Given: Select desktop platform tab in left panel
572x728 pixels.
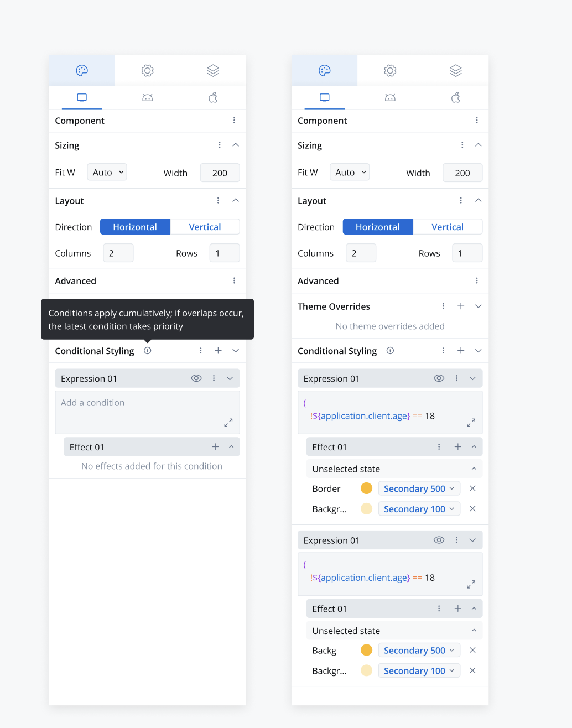Looking at the screenshot, I should 82,98.
